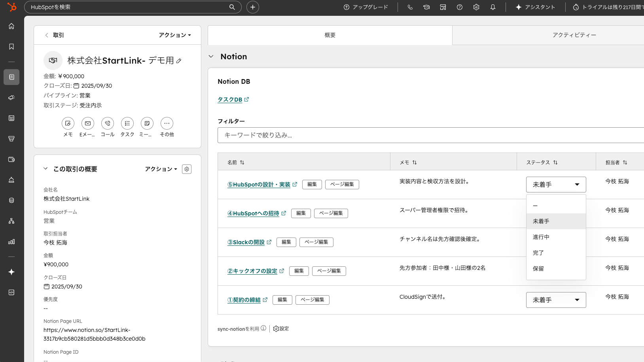644x362 pixels.
Task: Sort the table by assignee column
Action: pyautogui.click(x=625, y=162)
